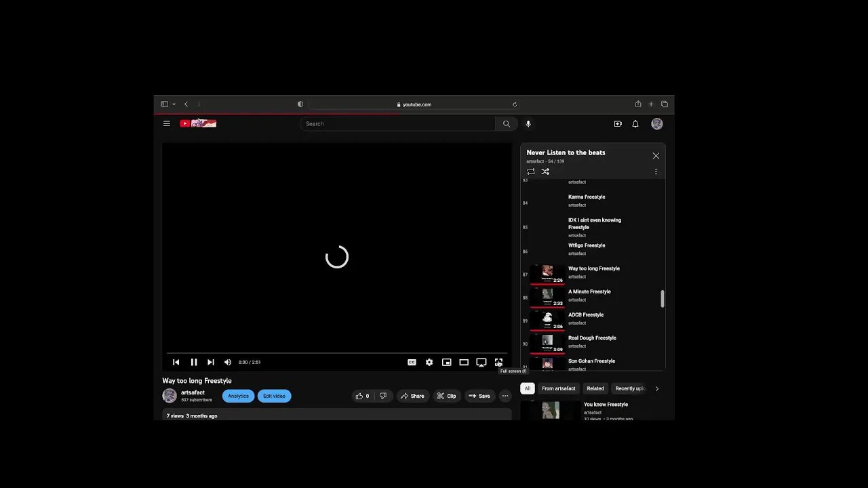Click the search magnifier button
The width and height of the screenshot is (868, 488).
[x=506, y=124]
